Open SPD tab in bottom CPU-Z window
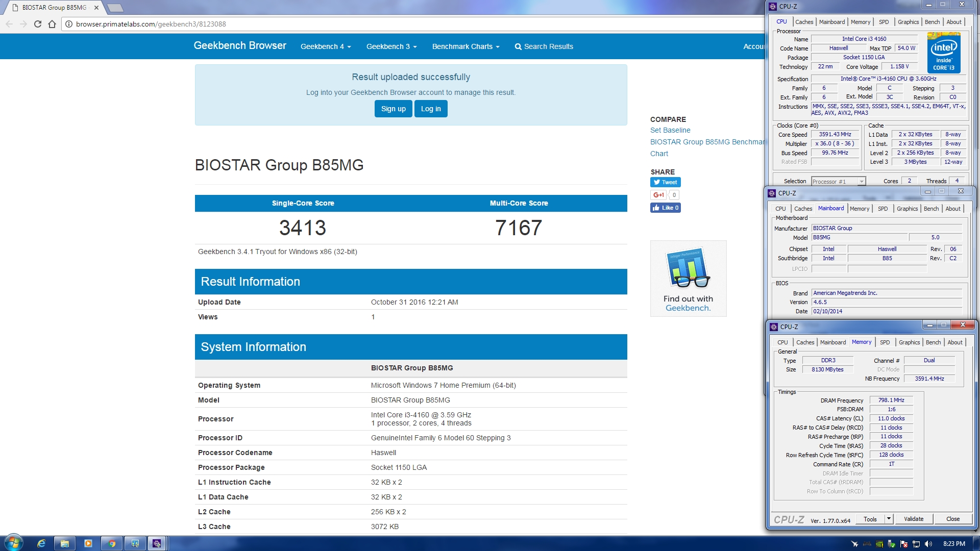The height and width of the screenshot is (551, 980). click(885, 342)
